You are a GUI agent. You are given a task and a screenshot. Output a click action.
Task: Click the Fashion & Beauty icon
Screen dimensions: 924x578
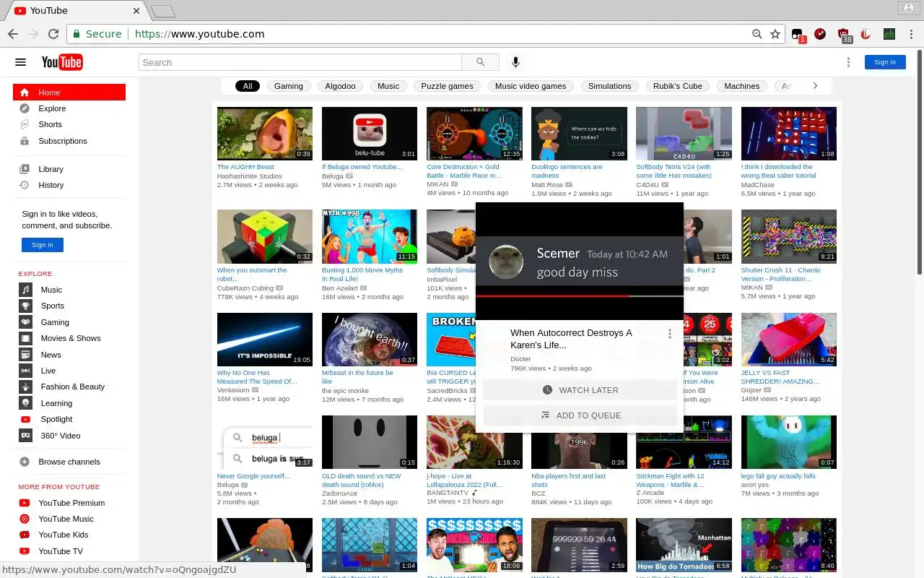(26, 387)
